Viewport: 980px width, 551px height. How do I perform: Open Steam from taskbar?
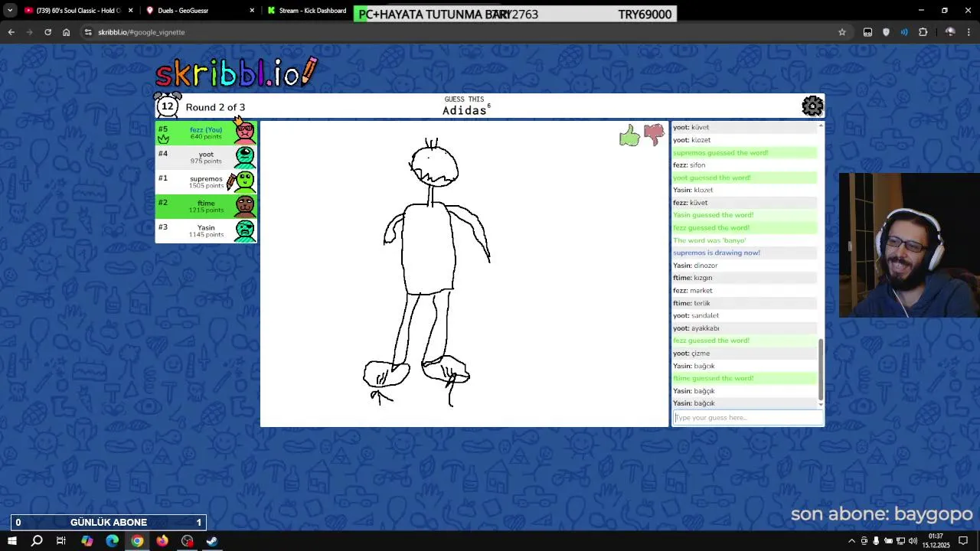pos(212,541)
